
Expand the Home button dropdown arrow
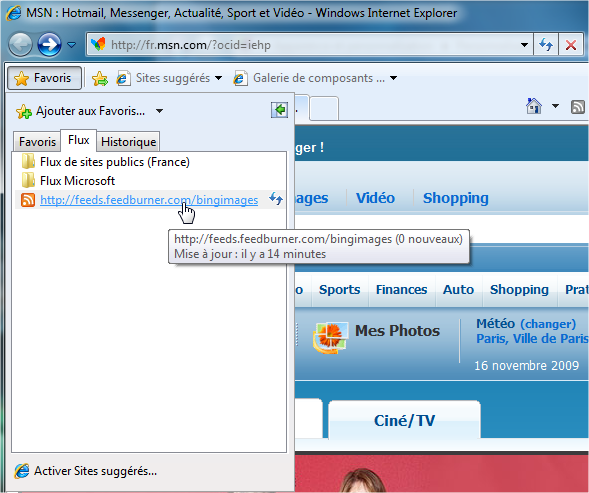coord(555,106)
